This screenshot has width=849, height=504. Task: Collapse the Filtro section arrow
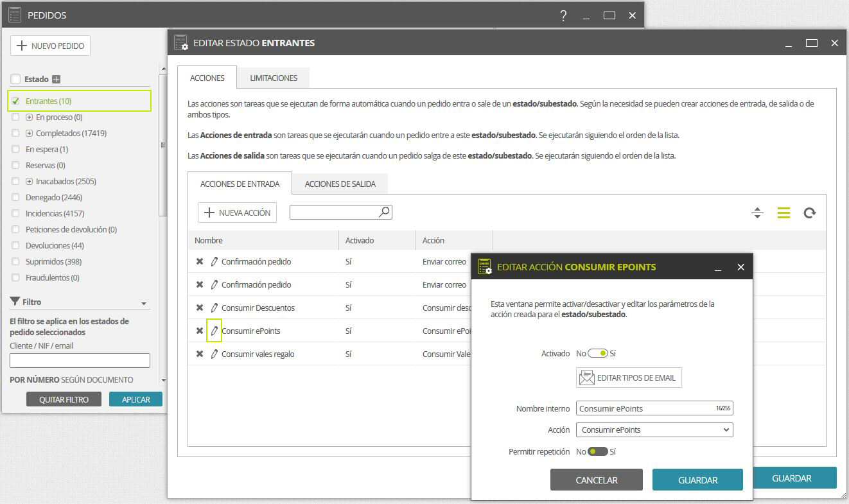point(144,303)
